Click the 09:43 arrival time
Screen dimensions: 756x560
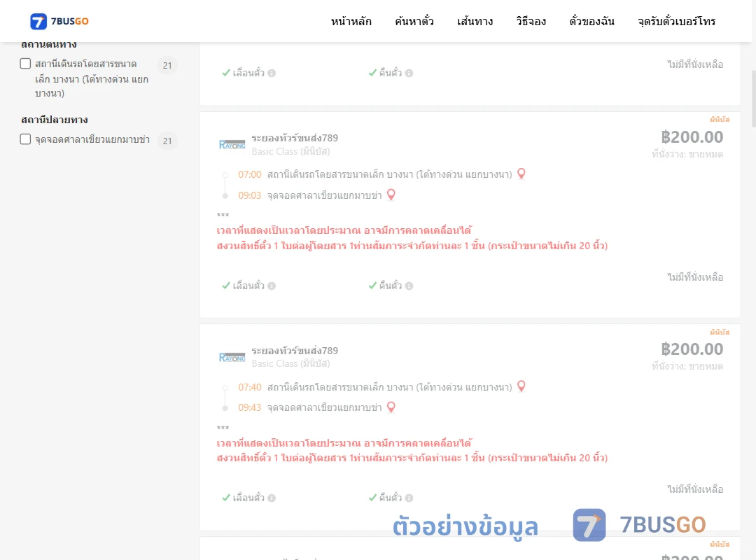[250, 407]
